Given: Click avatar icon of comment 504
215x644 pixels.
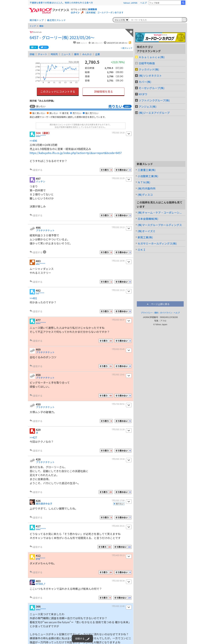Looking at the screenshot, I should (x=32, y=134).
